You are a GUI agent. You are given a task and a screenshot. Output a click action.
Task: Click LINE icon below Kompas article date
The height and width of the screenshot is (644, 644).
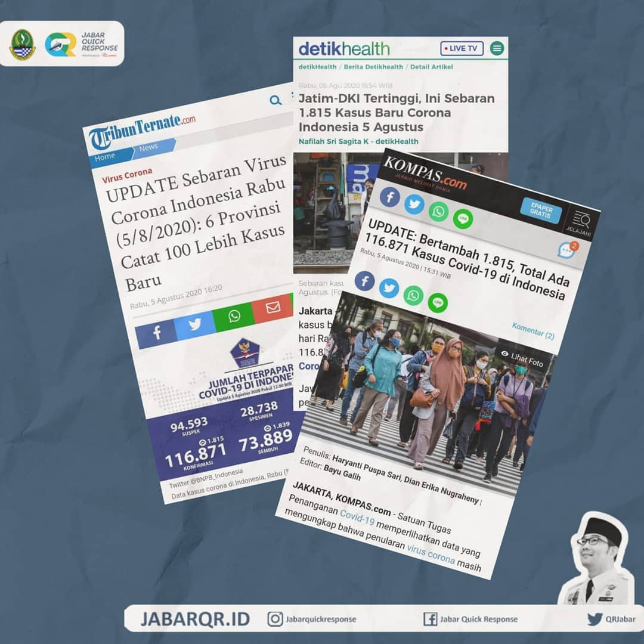(x=438, y=303)
